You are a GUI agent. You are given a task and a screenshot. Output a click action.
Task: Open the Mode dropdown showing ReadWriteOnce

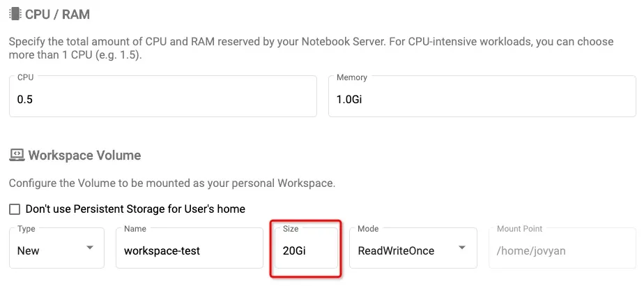(x=413, y=248)
